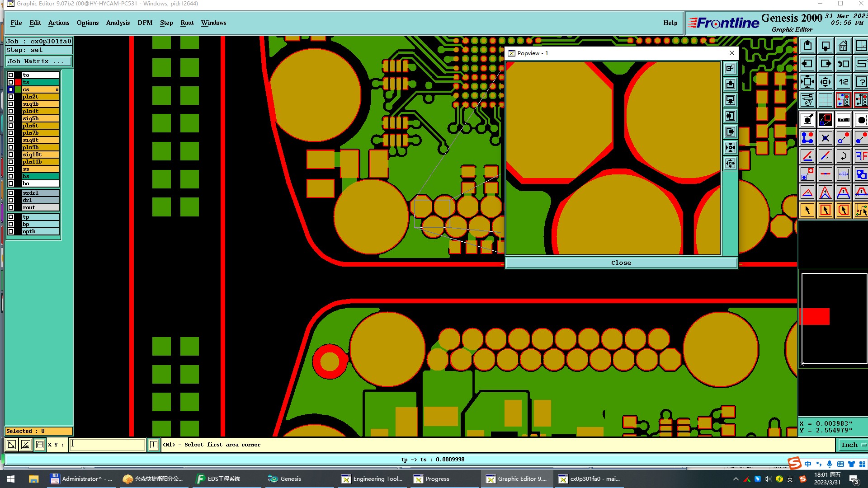868x488 pixels.
Task: Enable the ss layer checkbox
Action: click(x=11, y=169)
